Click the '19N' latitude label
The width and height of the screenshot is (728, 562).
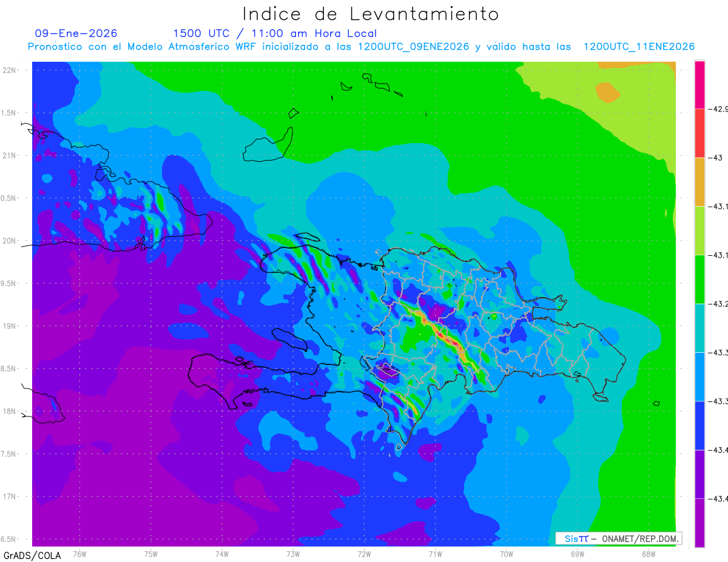(9, 326)
